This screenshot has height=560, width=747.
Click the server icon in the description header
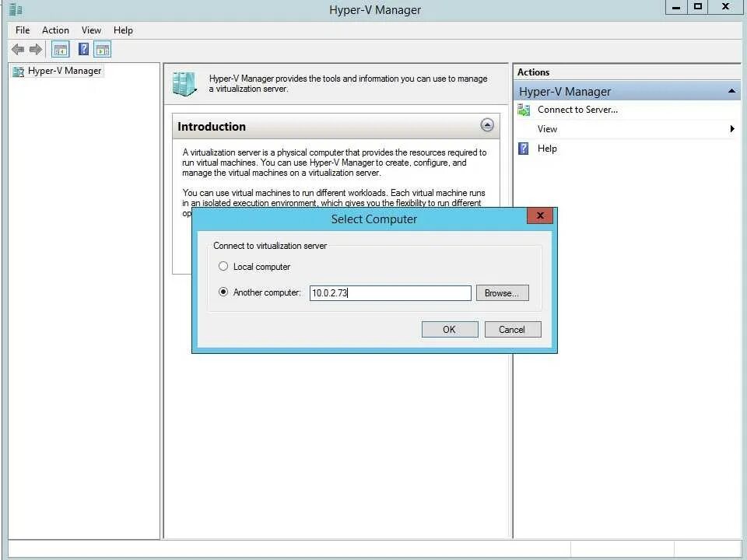tap(184, 84)
